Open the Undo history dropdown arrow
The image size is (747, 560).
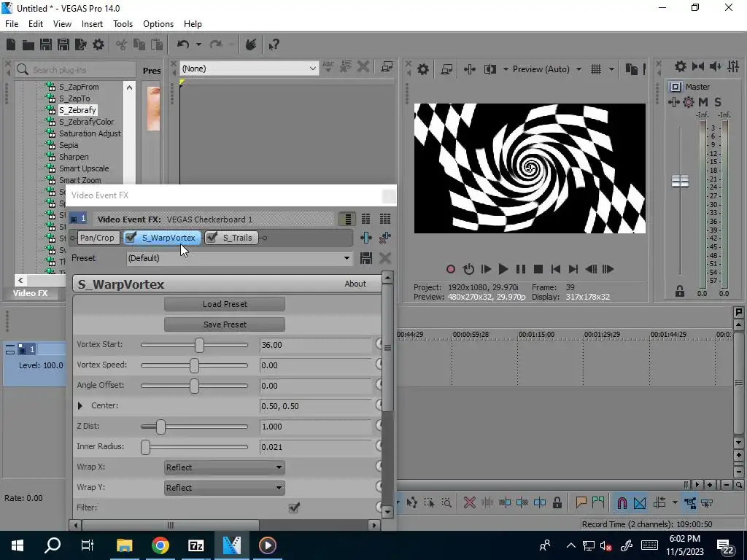pos(198,44)
